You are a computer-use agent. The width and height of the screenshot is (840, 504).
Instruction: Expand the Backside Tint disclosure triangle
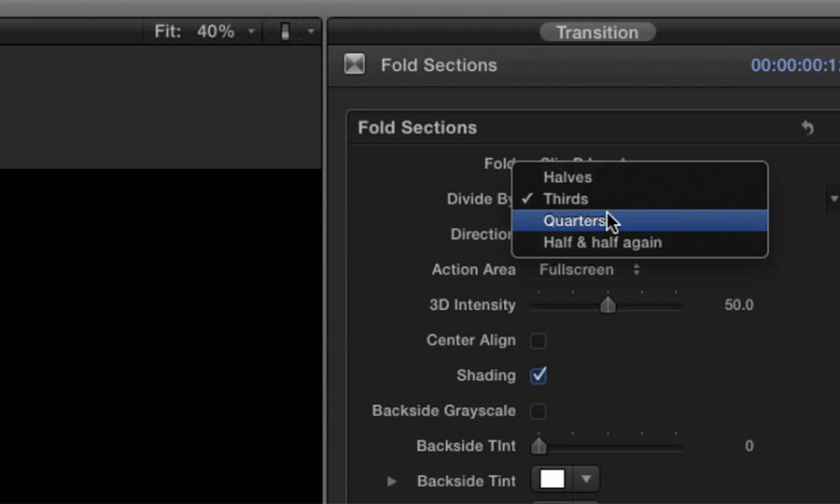[392, 482]
